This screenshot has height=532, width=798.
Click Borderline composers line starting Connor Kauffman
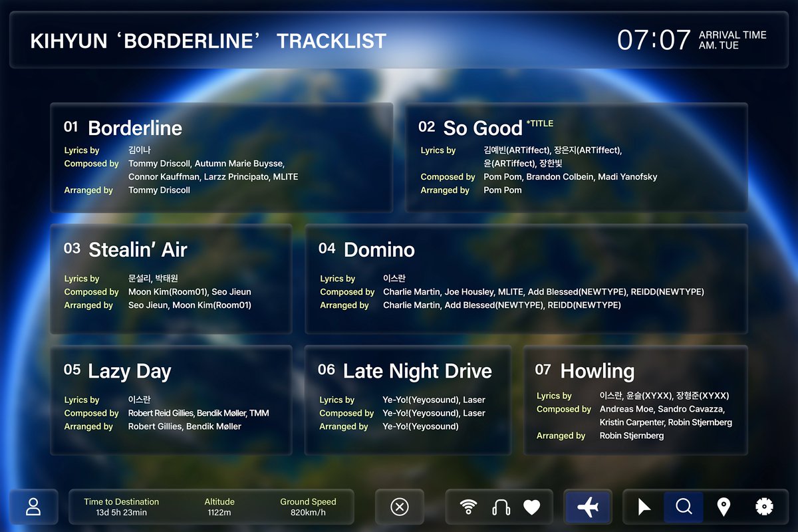tap(213, 177)
